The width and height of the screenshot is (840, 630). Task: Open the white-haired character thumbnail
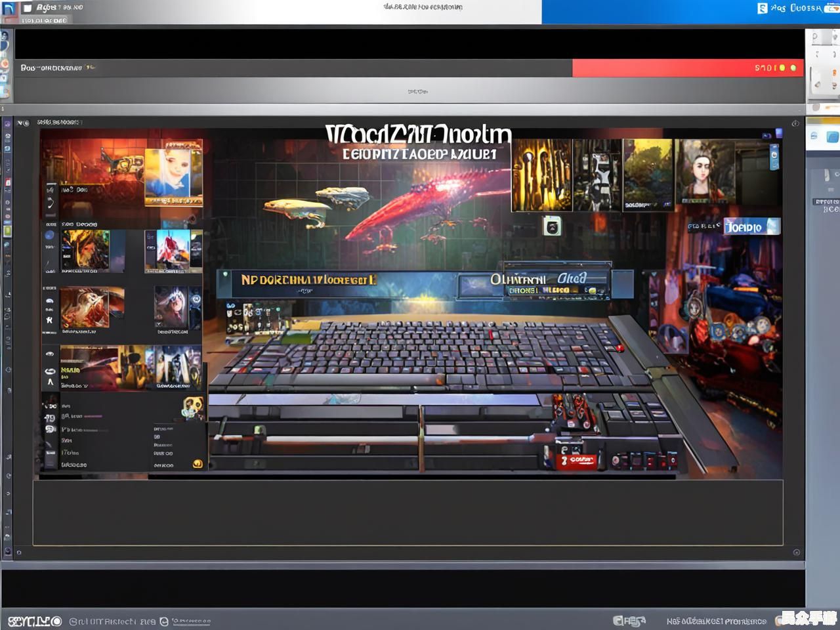tap(171, 308)
